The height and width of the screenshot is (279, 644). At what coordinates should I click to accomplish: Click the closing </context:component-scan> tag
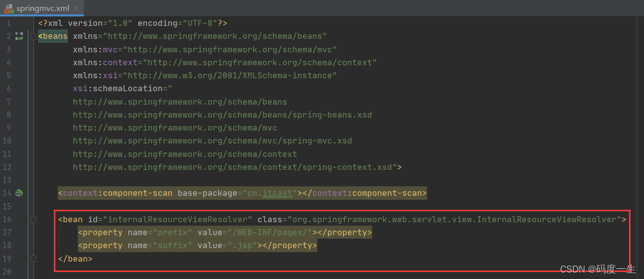click(365, 193)
